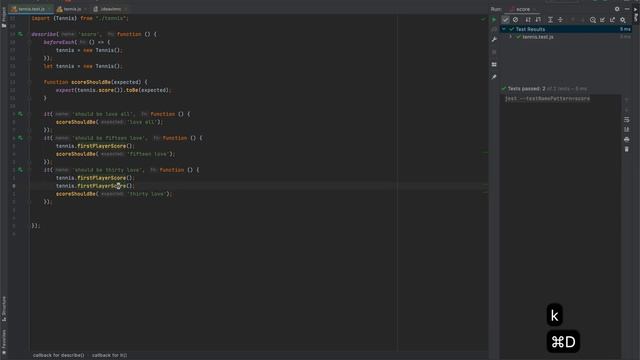Open Run tool window options gear
This screenshot has height=360, width=640.
(617, 9)
